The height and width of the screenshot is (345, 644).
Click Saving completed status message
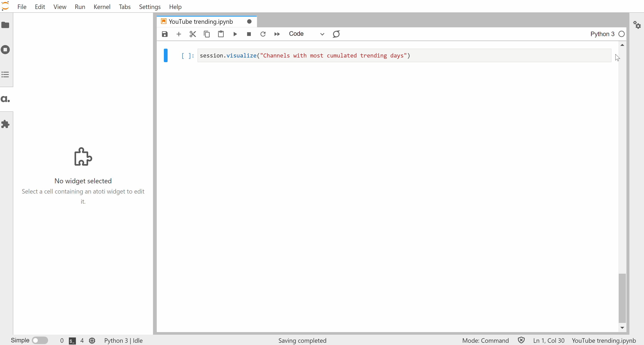(x=302, y=341)
